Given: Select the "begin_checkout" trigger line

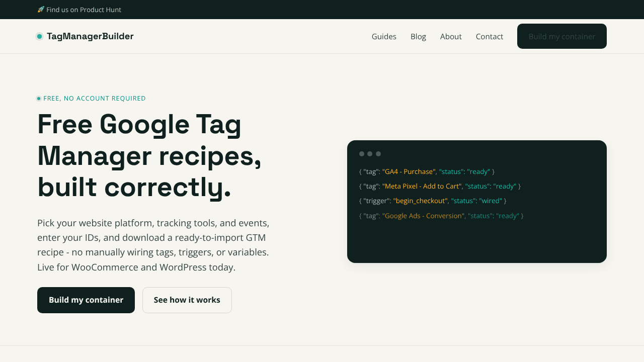Looking at the screenshot, I should coord(433,201).
